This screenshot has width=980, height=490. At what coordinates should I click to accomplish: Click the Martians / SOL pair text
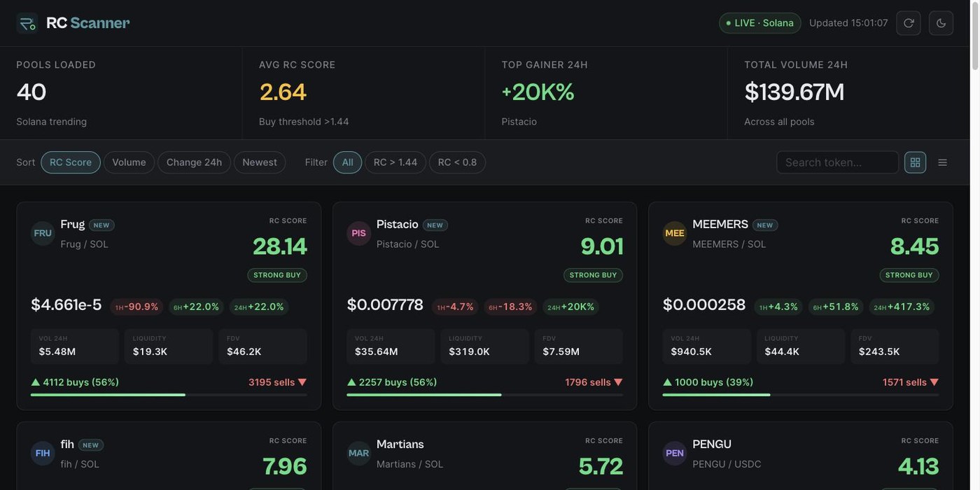click(x=409, y=464)
